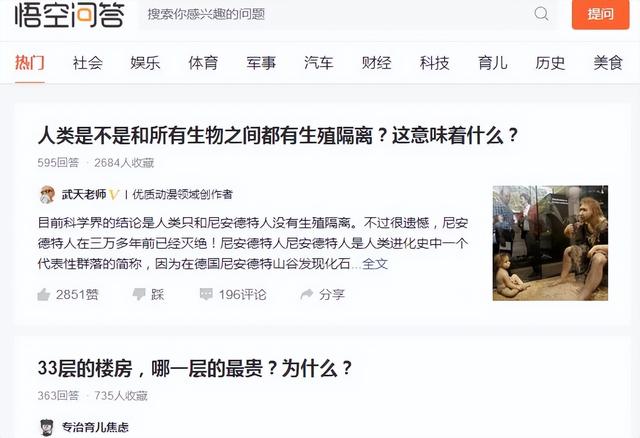Click the orange 提问 button
Screen dimensions: 640x438
(x=600, y=14)
